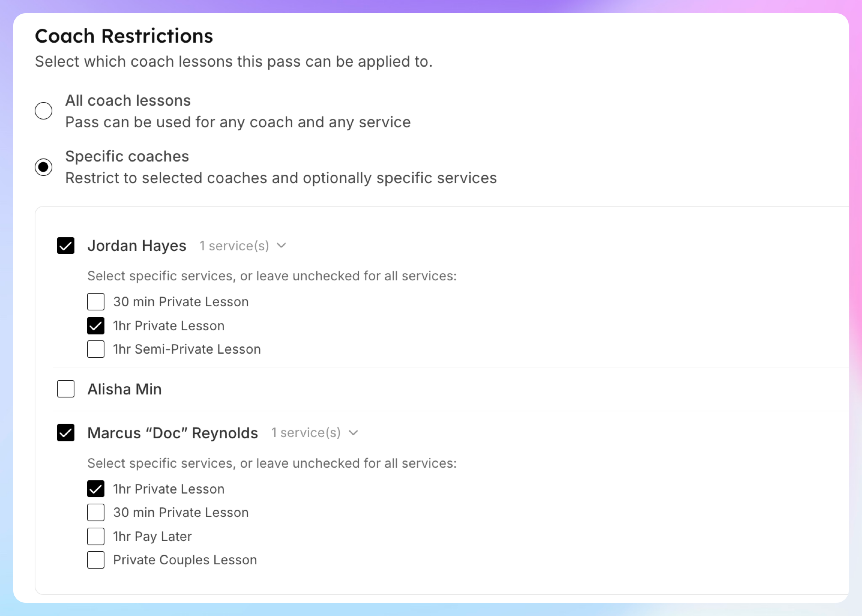862x616 pixels.
Task: Collapse Jordan Hayes services chevron
Action: pyautogui.click(x=282, y=246)
